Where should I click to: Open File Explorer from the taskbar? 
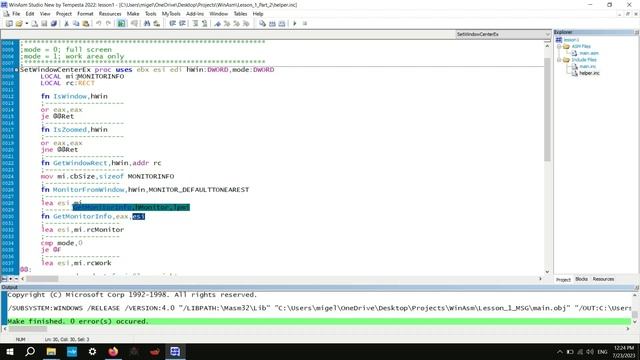(x=51, y=351)
